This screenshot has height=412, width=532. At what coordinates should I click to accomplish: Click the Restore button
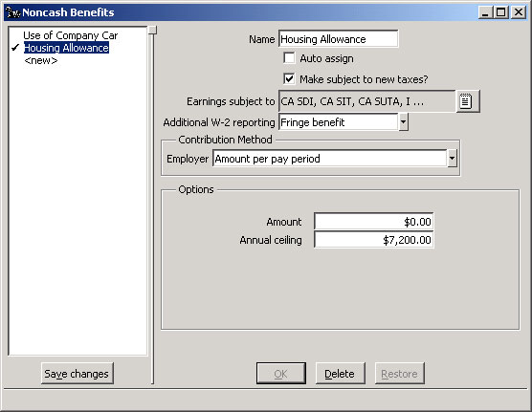(x=399, y=374)
